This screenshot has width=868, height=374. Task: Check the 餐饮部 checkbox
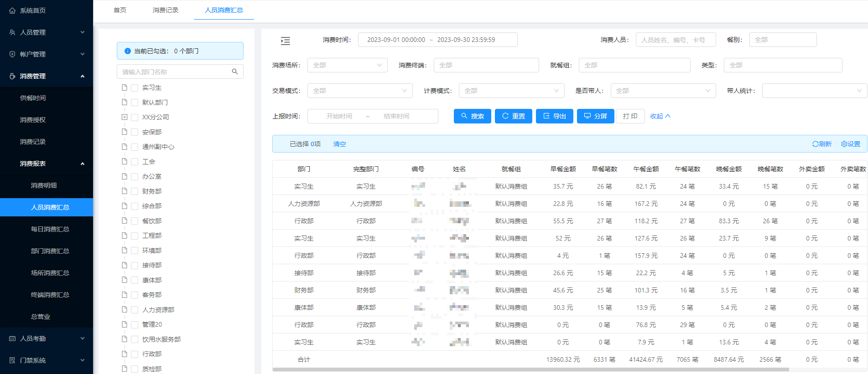135,221
